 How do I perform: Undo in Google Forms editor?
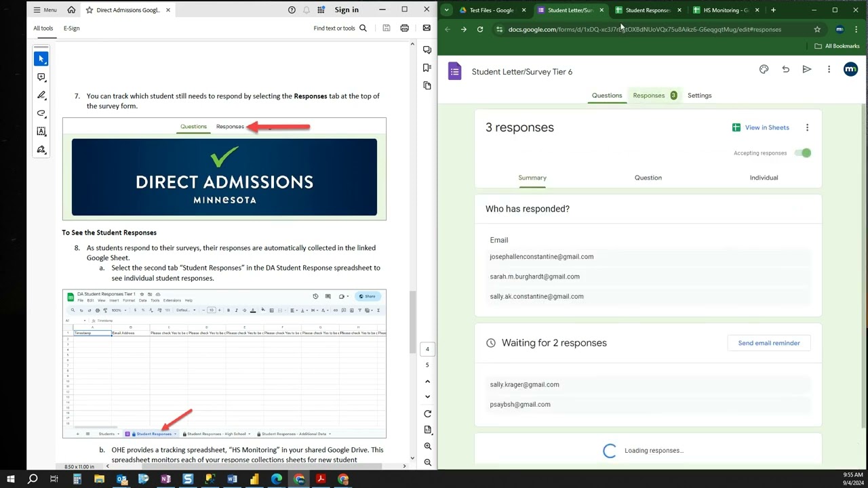785,69
